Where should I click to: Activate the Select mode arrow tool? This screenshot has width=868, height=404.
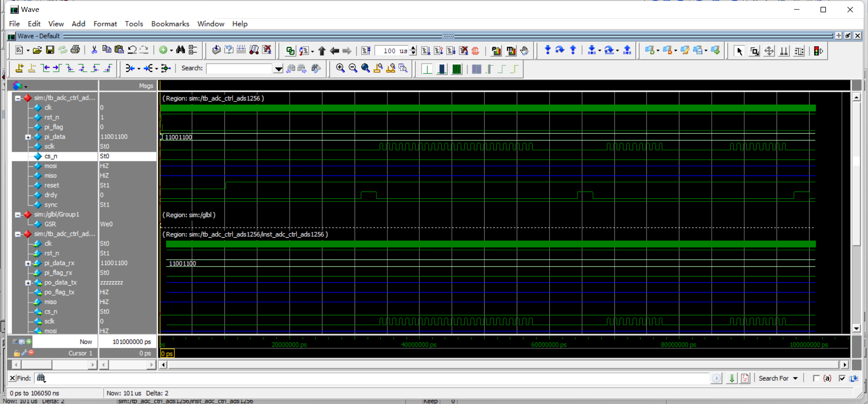740,51
